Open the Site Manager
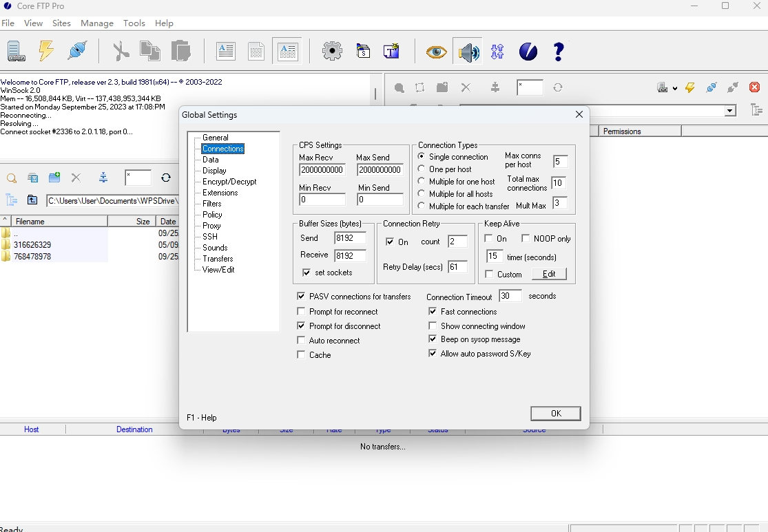Viewport: 768px width, 532px height. point(15,50)
